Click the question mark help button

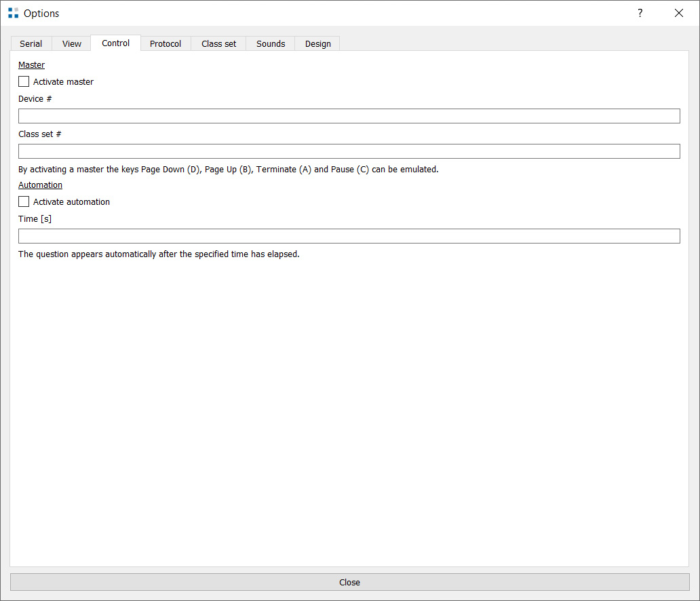pyautogui.click(x=640, y=13)
